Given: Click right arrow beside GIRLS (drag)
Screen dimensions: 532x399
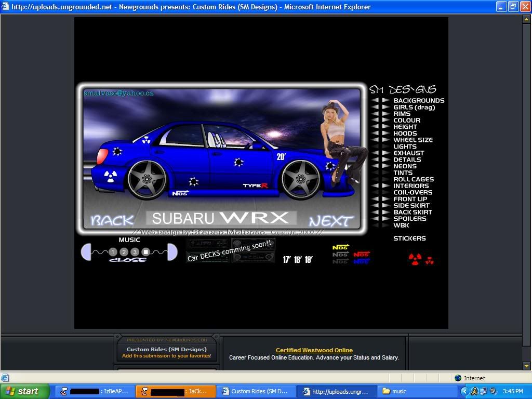Looking at the screenshot, I should [386, 107].
